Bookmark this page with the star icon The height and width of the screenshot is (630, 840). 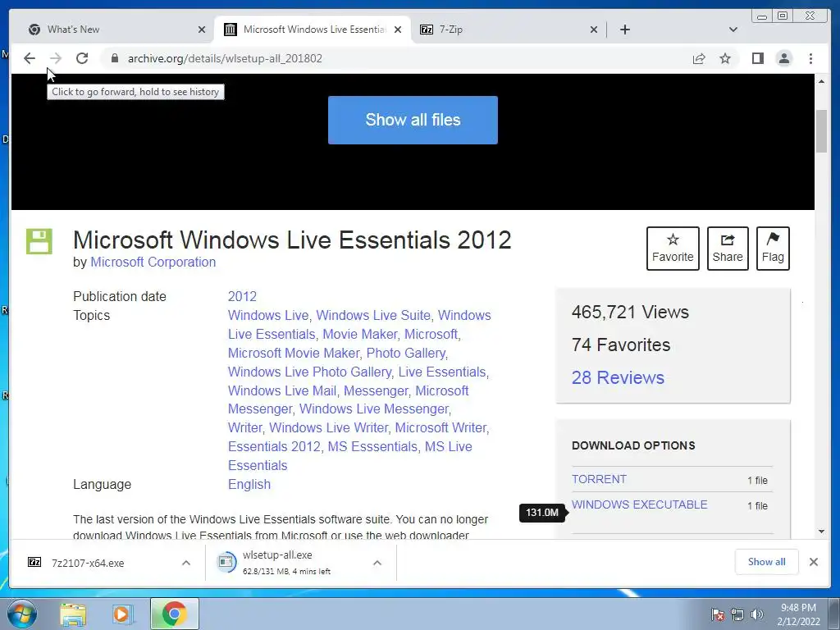pos(725,58)
